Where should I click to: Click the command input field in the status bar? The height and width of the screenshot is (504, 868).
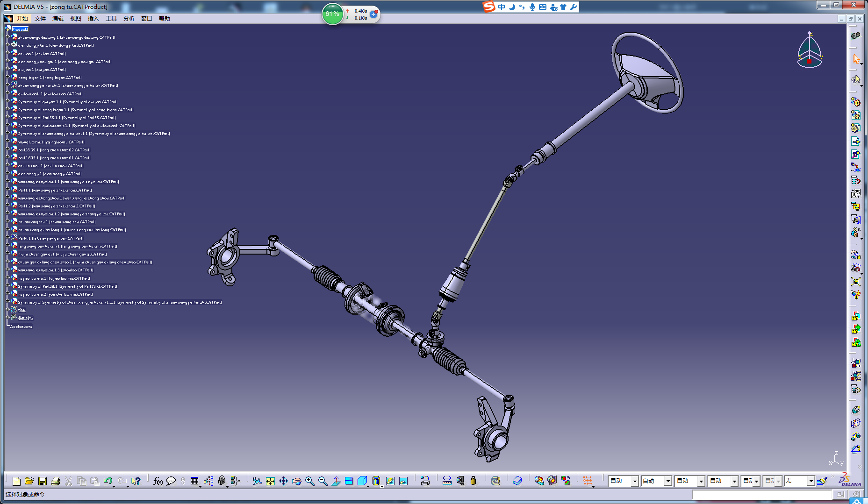click(762, 494)
